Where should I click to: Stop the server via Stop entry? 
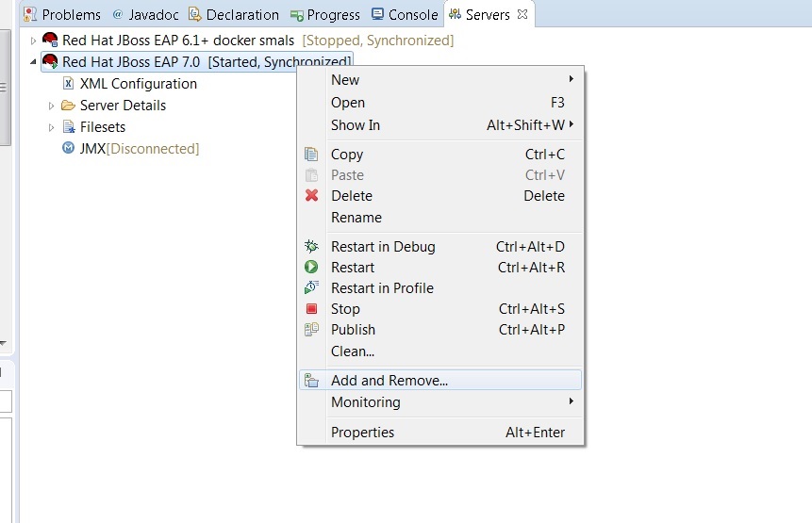[440, 309]
